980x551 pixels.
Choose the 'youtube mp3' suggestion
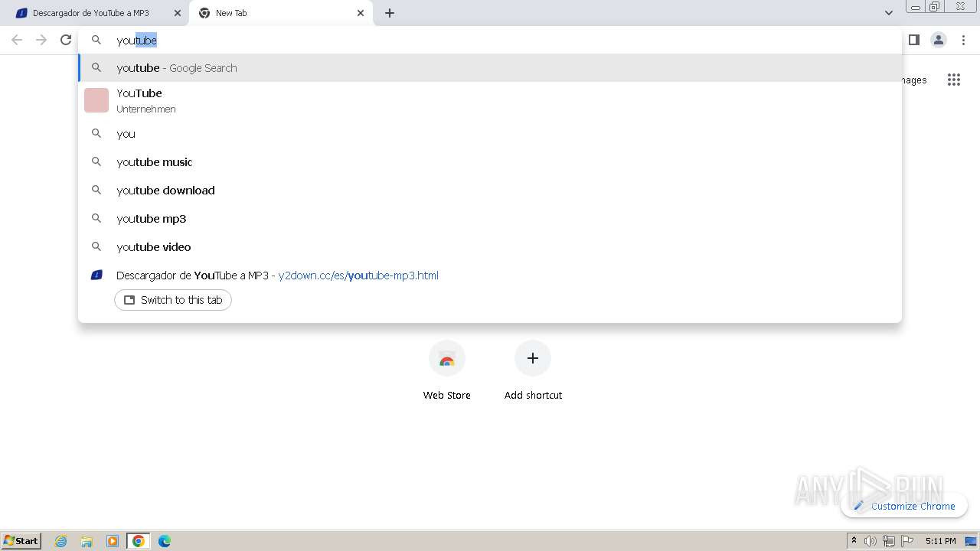pyautogui.click(x=490, y=219)
